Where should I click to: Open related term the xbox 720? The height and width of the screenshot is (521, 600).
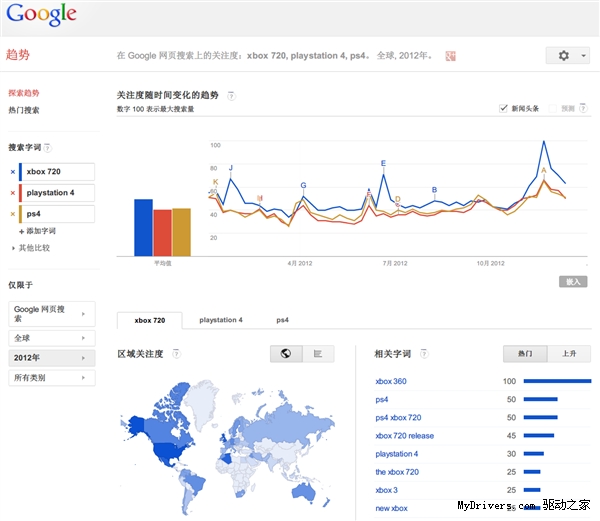click(397, 472)
